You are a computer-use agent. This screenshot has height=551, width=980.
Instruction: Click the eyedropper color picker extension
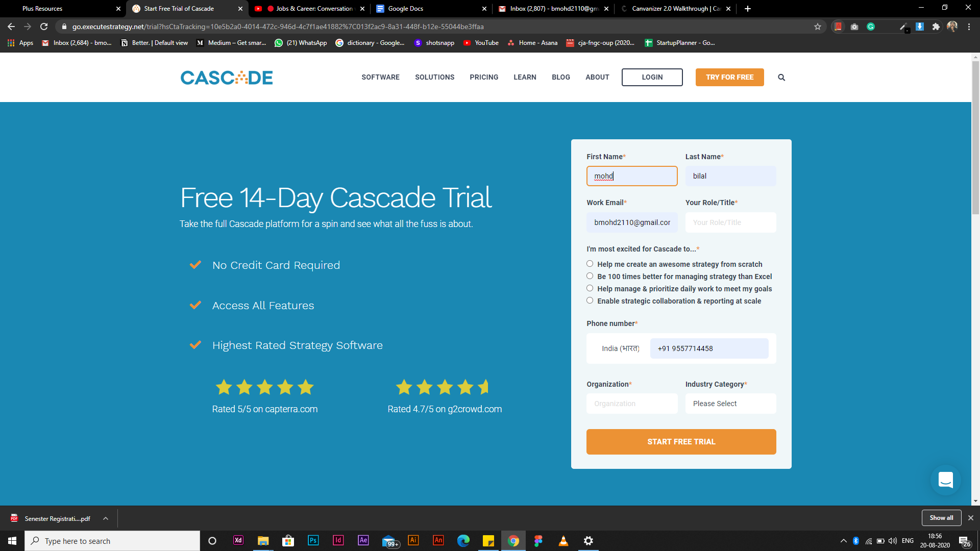coord(903,27)
